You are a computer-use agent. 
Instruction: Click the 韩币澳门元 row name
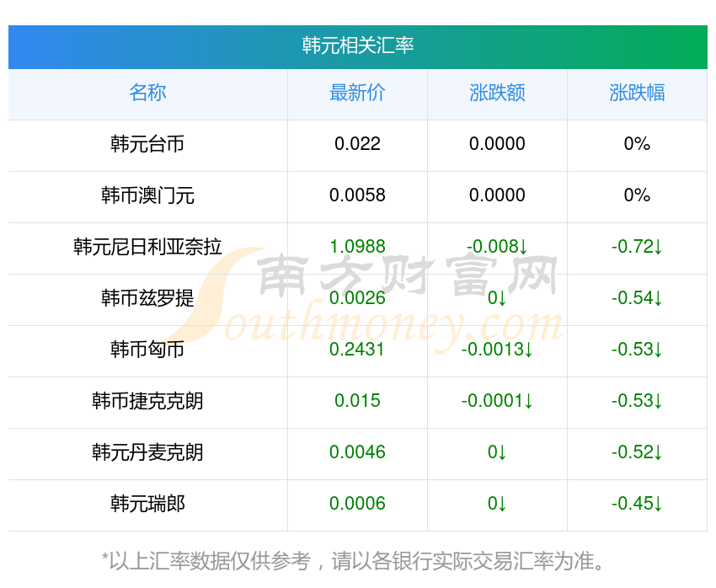147,195
